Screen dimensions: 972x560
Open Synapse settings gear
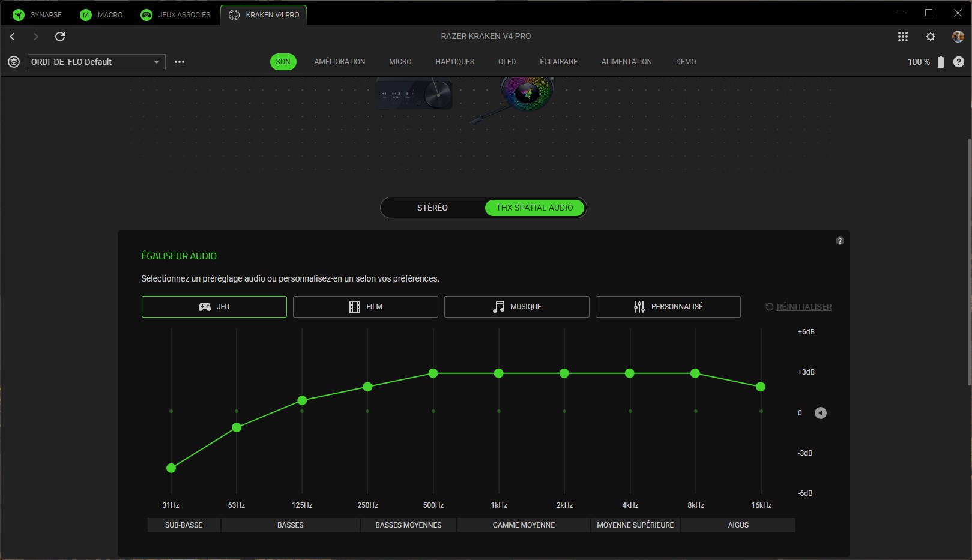[931, 37]
